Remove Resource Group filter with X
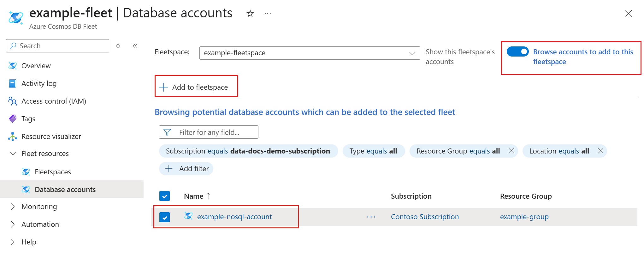 (511, 151)
